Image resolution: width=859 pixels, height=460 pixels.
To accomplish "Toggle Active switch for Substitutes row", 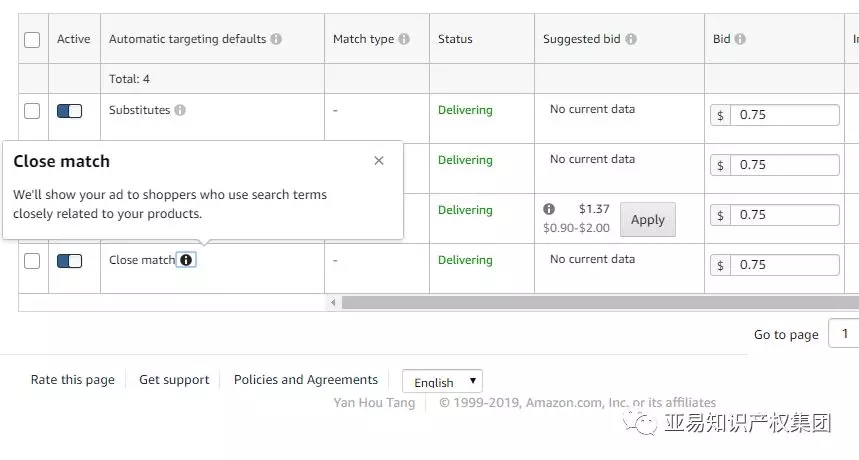I will coord(69,111).
